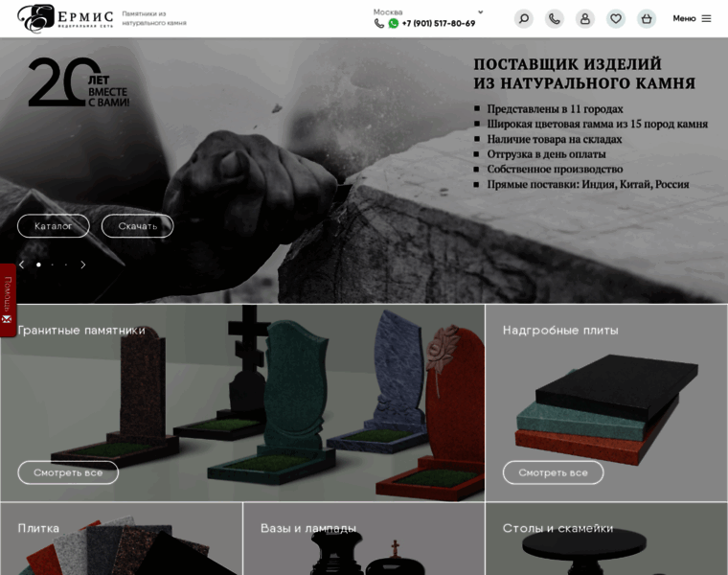The width and height of the screenshot is (728, 575).
Task: Click the stacked grave slabs image
Action: (x=606, y=408)
